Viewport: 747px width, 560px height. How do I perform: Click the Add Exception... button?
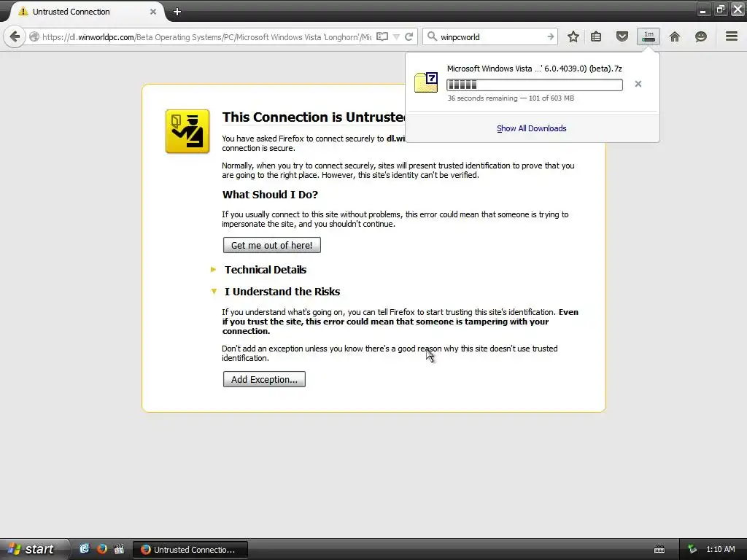[264, 379]
